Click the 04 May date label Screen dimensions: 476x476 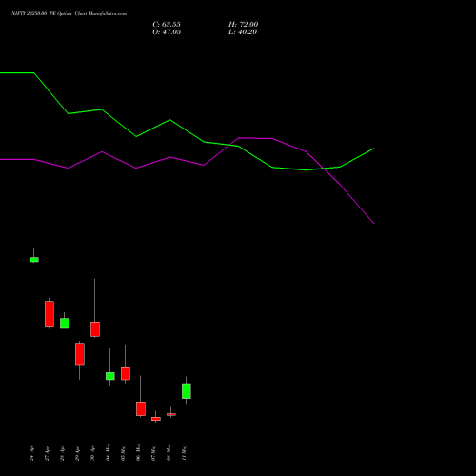pos(108,452)
